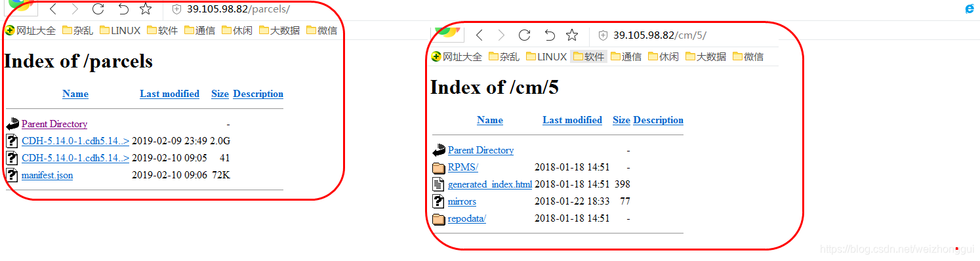Screen dimensions: 980x261
Task: Reload the parcels page
Action: point(98,9)
